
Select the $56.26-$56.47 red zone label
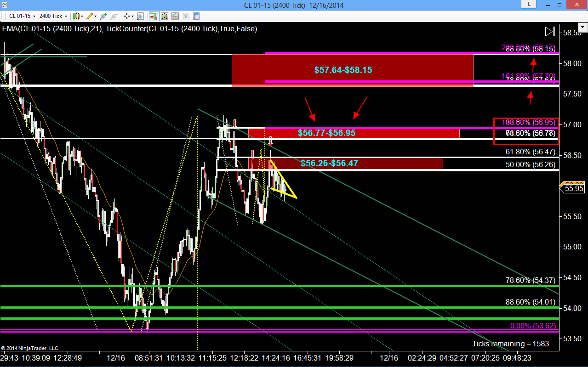pyautogui.click(x=330, y=163)
